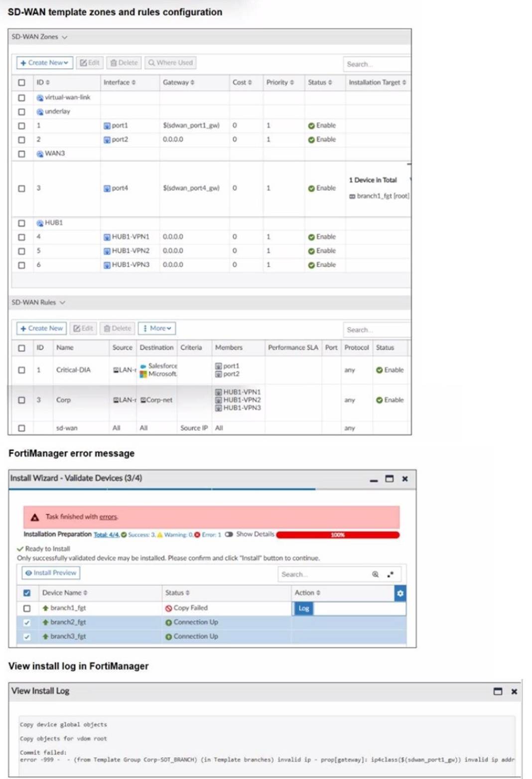Image resolution: width=532 pixels, height=779 pixels.
Task: Open the More dropdown in SD-WAN Rules
Action: click(156, 328)
